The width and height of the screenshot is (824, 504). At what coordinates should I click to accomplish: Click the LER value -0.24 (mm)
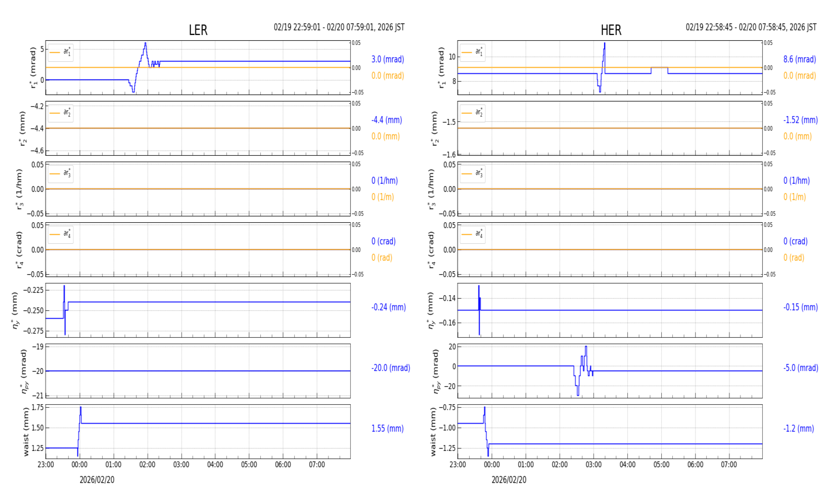[388, 307]
